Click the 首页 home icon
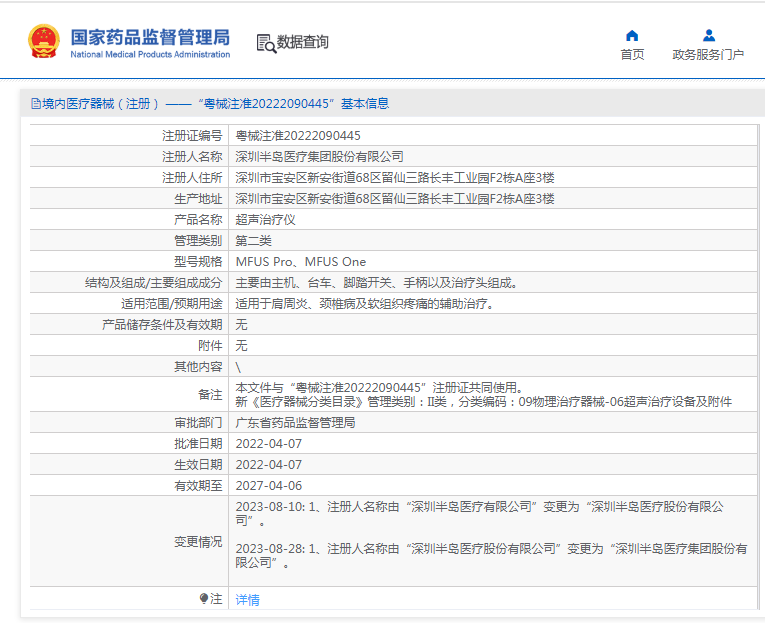 632,36
